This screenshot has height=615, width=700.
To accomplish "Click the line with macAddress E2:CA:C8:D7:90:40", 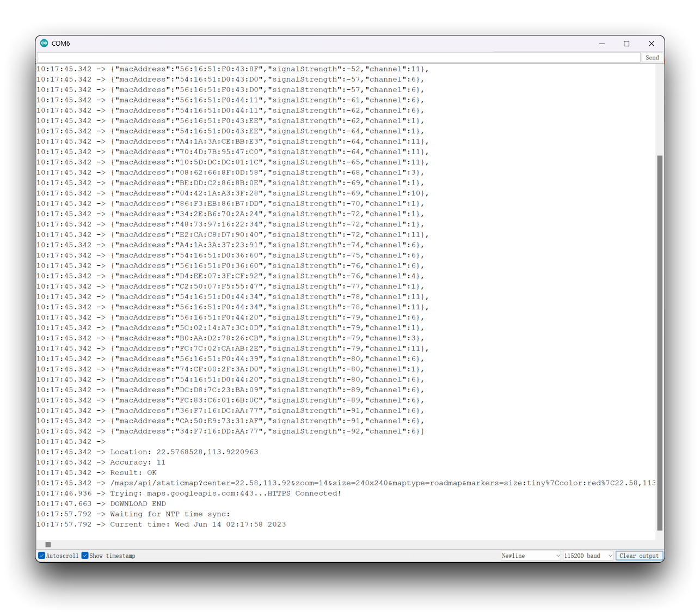I will 232,235.
